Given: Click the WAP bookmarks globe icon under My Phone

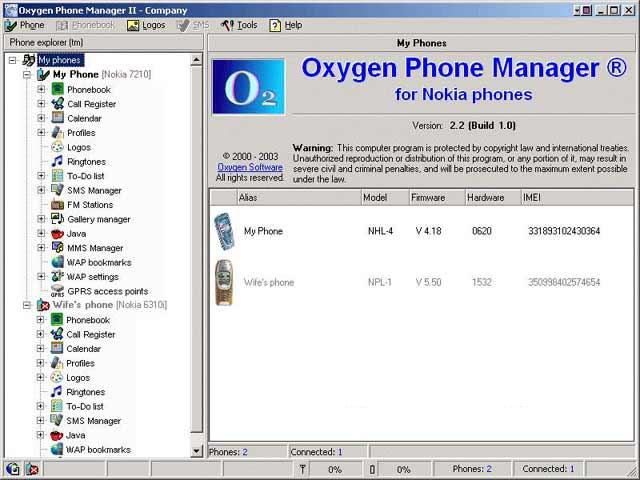Looking at the screenshot, I should [58, 262].
